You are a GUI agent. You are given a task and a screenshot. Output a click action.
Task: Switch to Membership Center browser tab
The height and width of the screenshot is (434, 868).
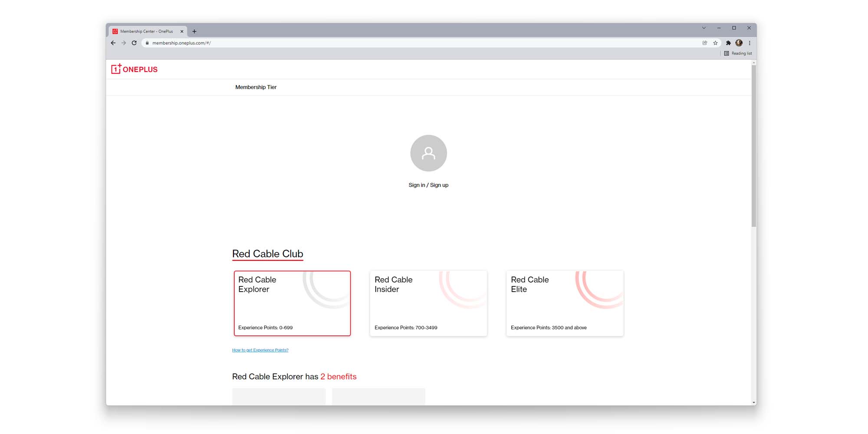146,31
